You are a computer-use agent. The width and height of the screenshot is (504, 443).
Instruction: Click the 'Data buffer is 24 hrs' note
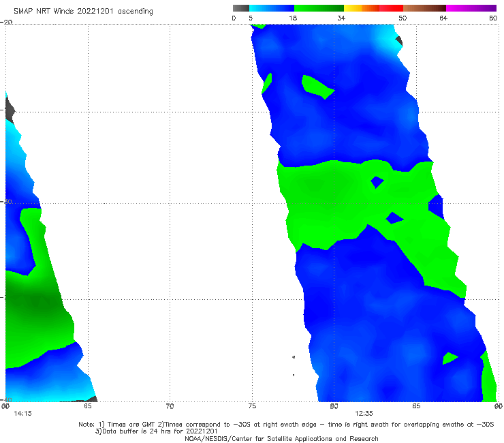tap(156, 431)
